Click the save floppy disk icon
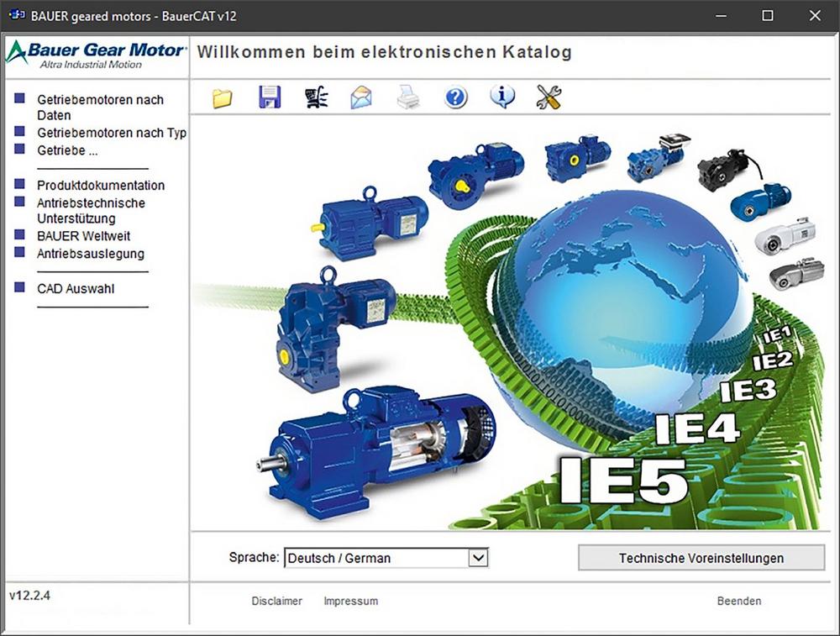This screenshot has height=636, width=840. click(x=269, y=97)
